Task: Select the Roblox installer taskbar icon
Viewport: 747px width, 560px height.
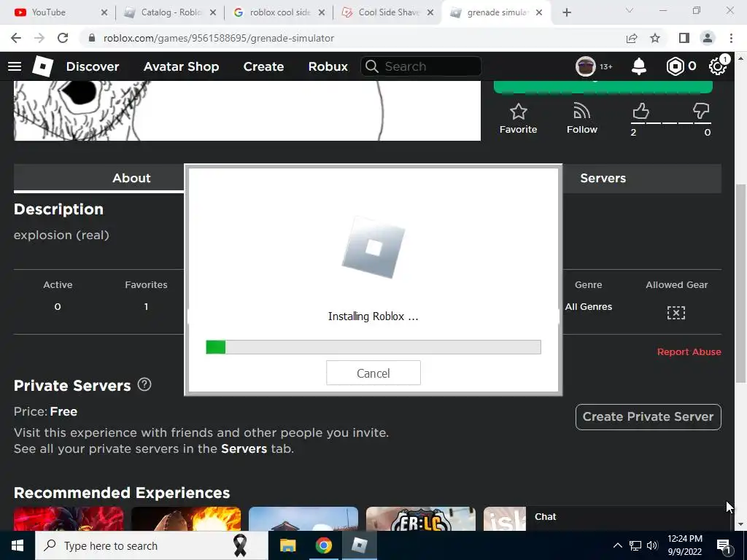Action: (359, 545)
